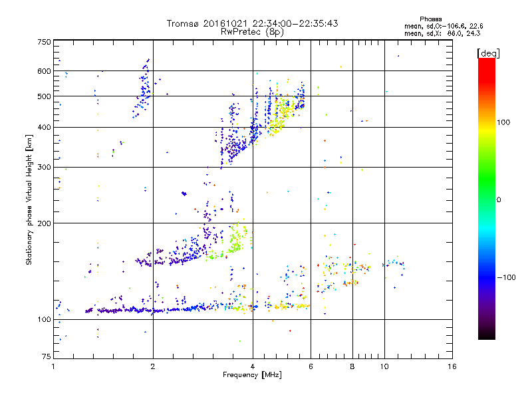Pick the black bottom of the phase colorbar
Viewport: 532px width, 399px height.
point(487,336)
